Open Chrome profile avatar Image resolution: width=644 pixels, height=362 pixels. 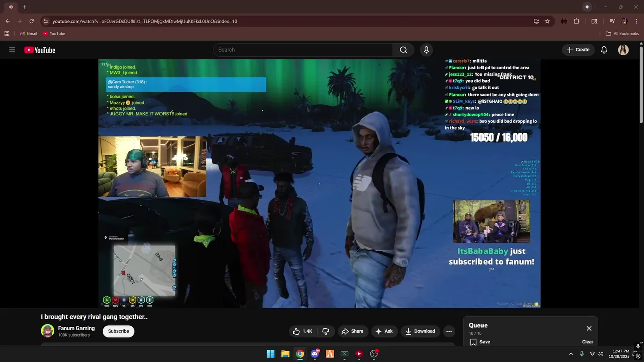624,21
